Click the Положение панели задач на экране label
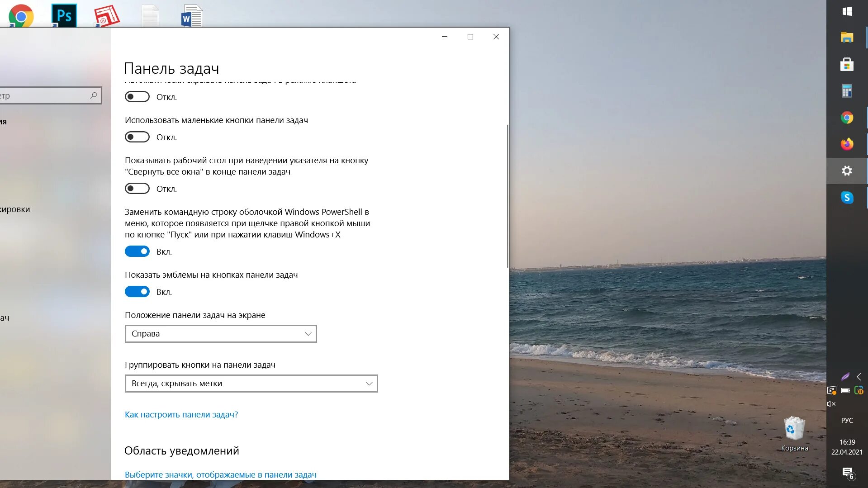This screenshot has width=868, height=488. tap(195, 315)
